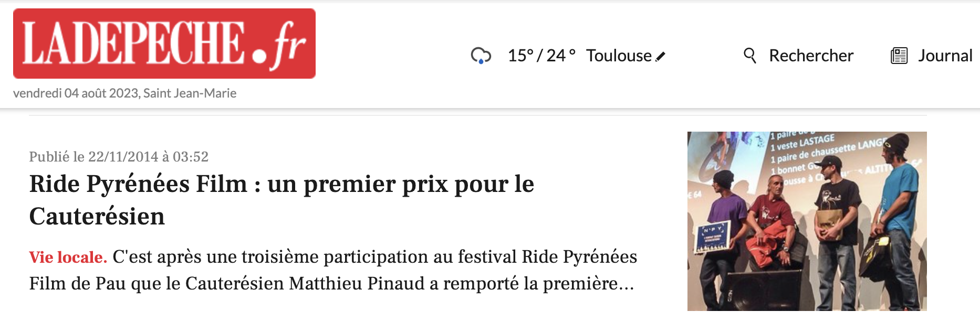Click the rainy cloud weather icon

[481, 56]
